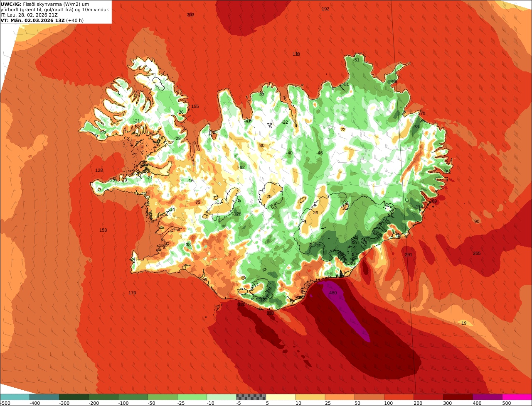The width and height of the screenshot is (532, 406).
Task: Select the light teal swatch from -500 to -400
Action: [x=15, y=397]
